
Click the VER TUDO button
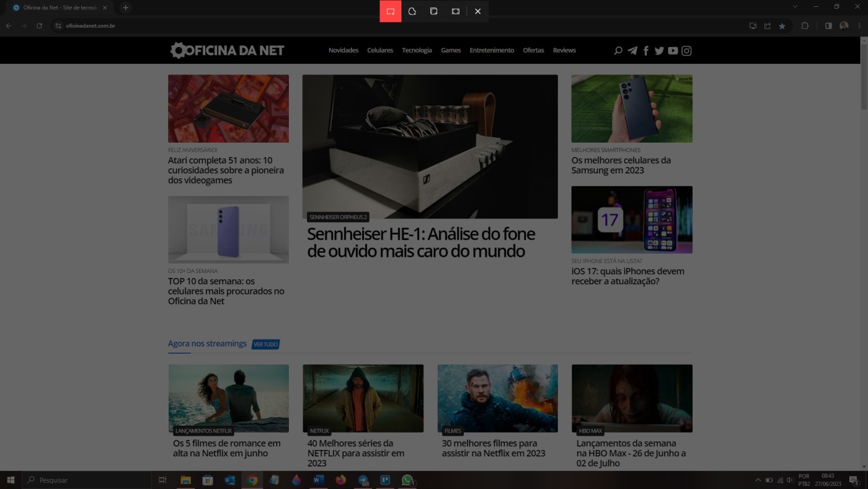tap(265, 344)
